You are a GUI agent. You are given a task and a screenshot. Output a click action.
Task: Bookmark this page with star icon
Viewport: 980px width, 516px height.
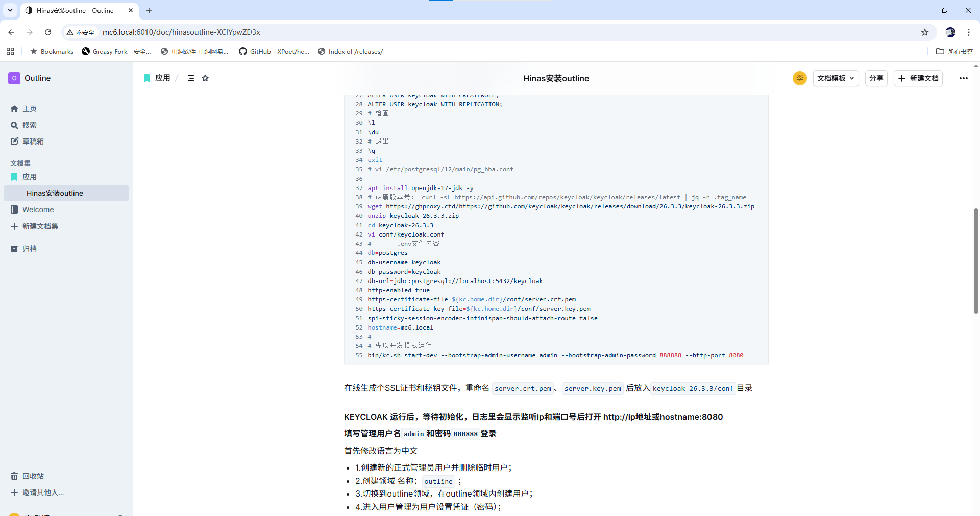925,32
